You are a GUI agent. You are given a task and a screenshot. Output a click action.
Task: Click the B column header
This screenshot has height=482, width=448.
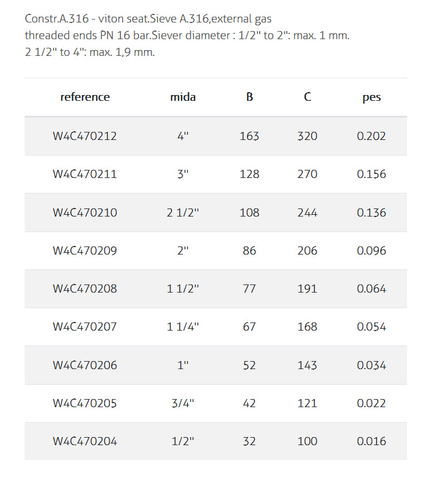[x=249, y=97]
